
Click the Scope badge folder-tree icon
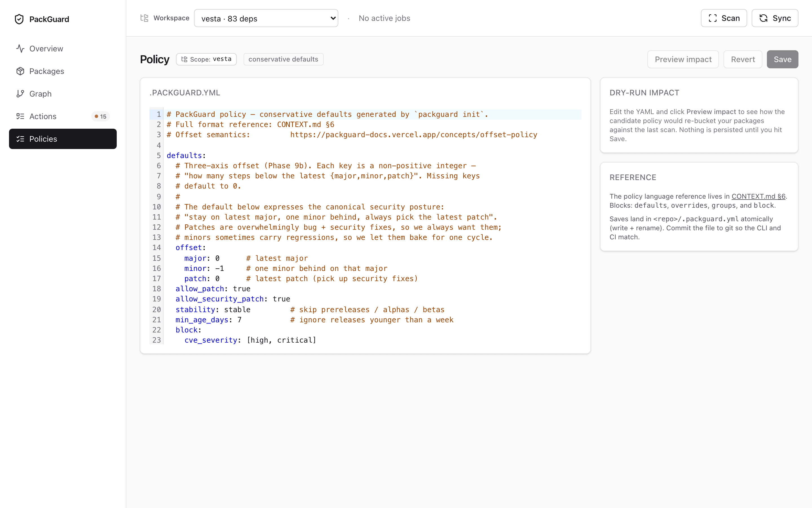pyautogui.click(x=184, y=59)
